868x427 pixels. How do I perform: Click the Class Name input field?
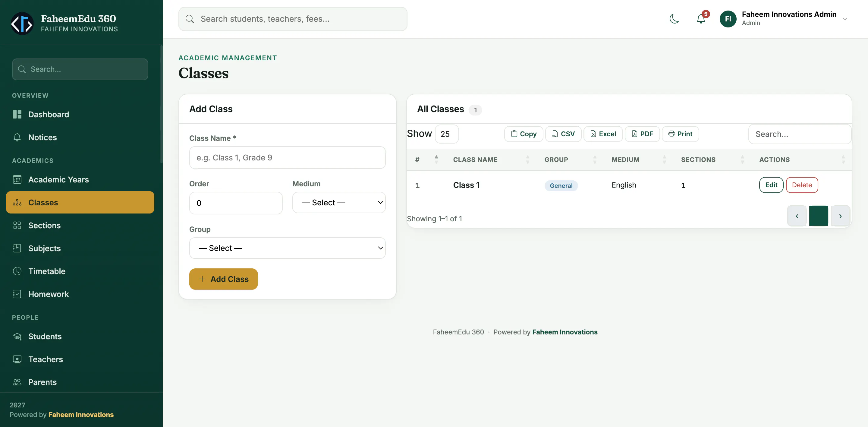click(x=288, y=157)
